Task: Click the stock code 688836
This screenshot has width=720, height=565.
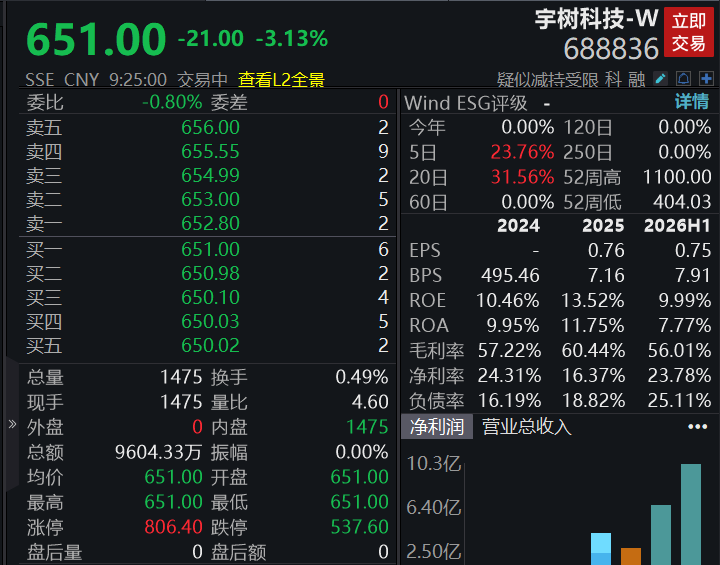Action: [x=611, y=49]
